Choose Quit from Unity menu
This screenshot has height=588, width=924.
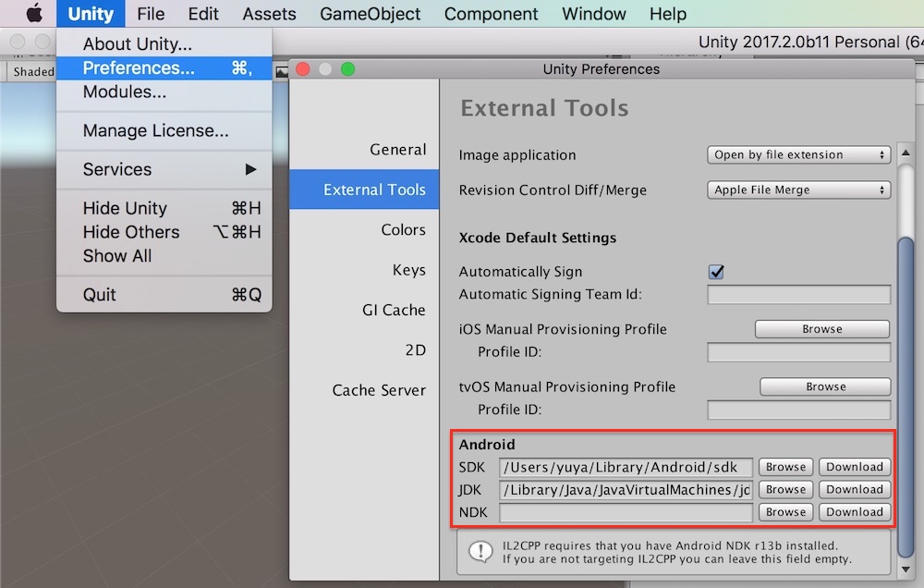click(164, 294)
